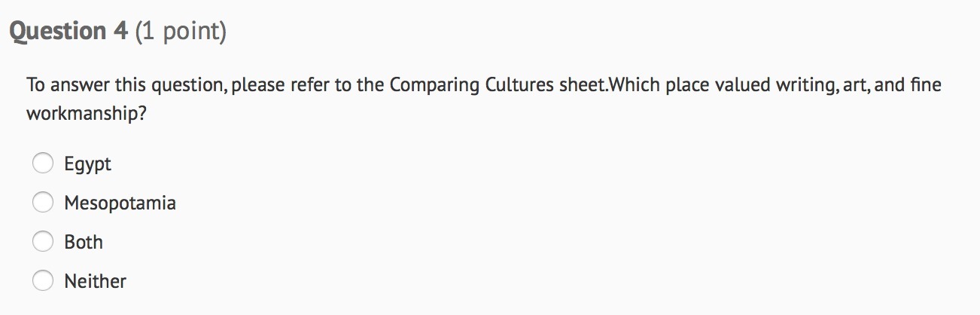Pick the Neither radio button
The width and height of the screenshot is (980, 315).
tap(43, 281)
